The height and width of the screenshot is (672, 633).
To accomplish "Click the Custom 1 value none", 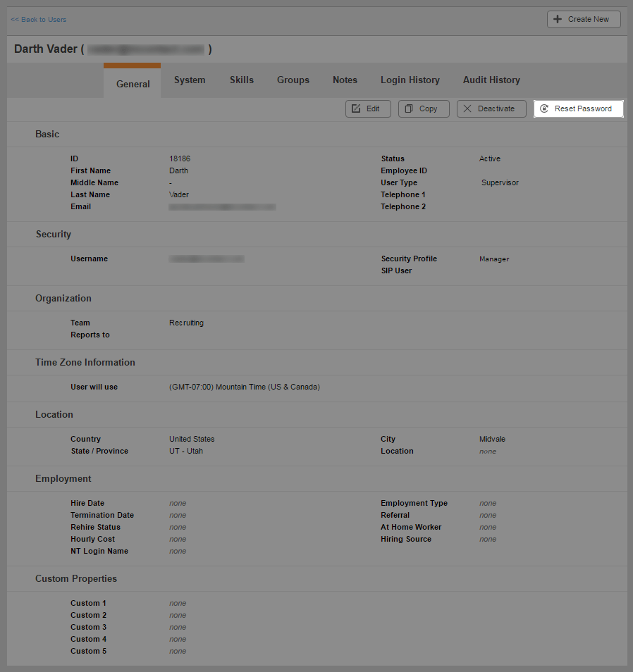I will click(x=178, y=604).
